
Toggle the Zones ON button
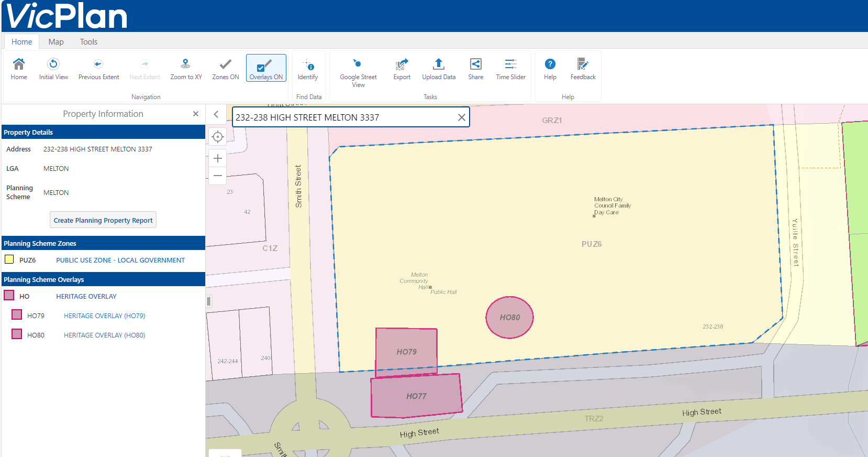[x=225, y=69]
